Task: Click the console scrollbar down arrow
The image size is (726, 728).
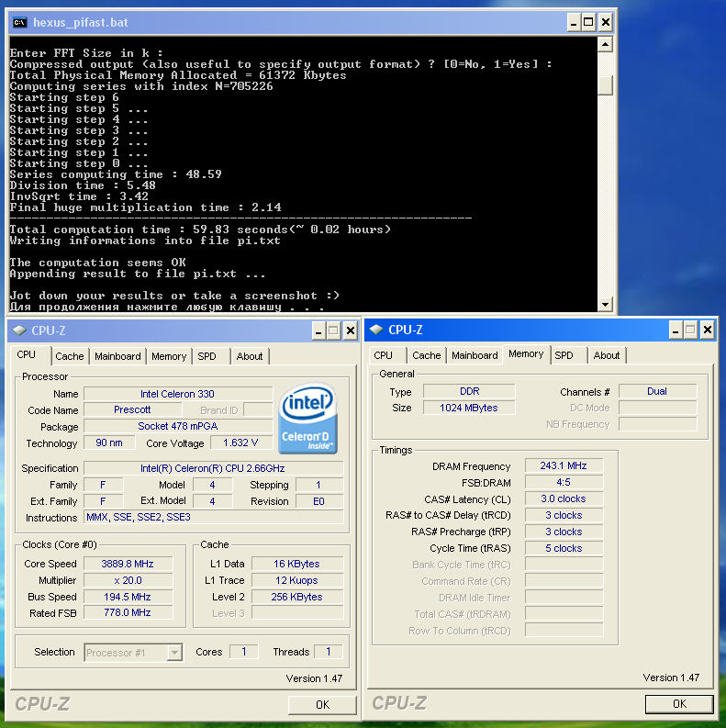Action: 605,305
